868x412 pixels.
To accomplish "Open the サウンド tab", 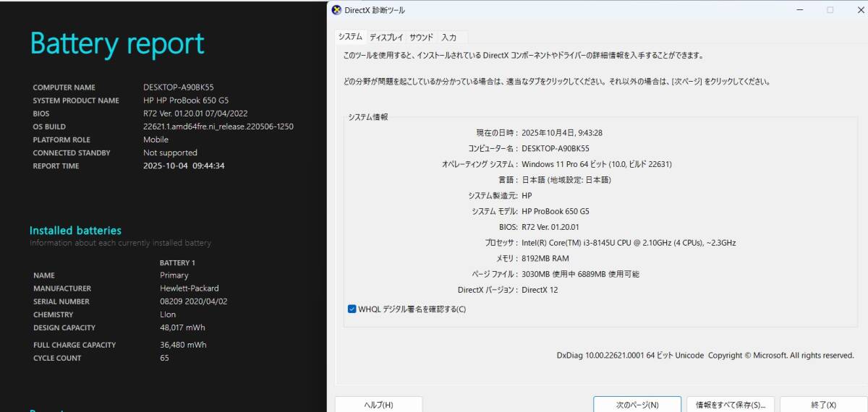I will (x=421, y=38).
